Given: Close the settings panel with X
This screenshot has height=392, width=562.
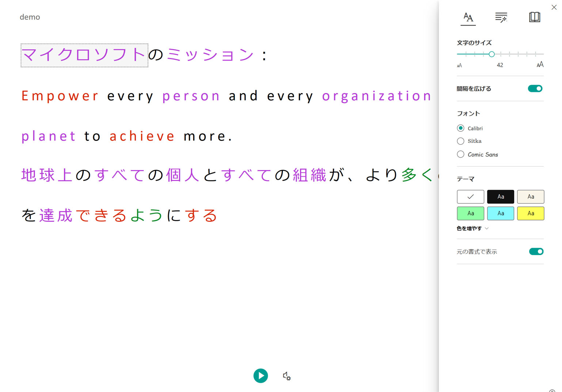Looking at the screenshot, I should (x=554, y=7).
